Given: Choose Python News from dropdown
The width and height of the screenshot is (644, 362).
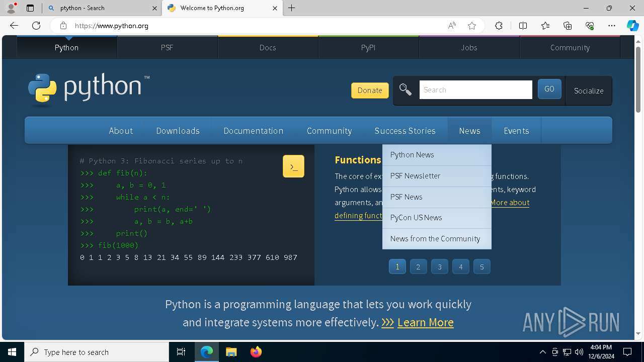Looking at the screenshot, I should (437, 155).
